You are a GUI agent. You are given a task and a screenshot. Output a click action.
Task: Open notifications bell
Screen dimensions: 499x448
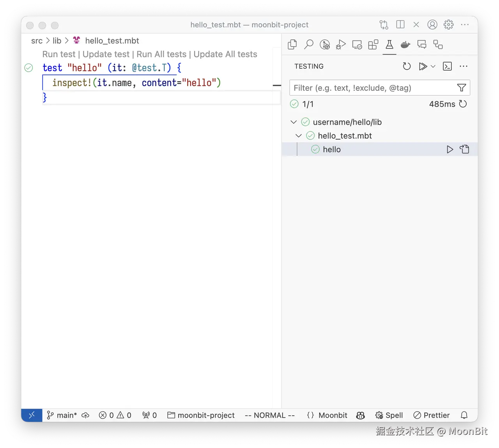[464, 415]
